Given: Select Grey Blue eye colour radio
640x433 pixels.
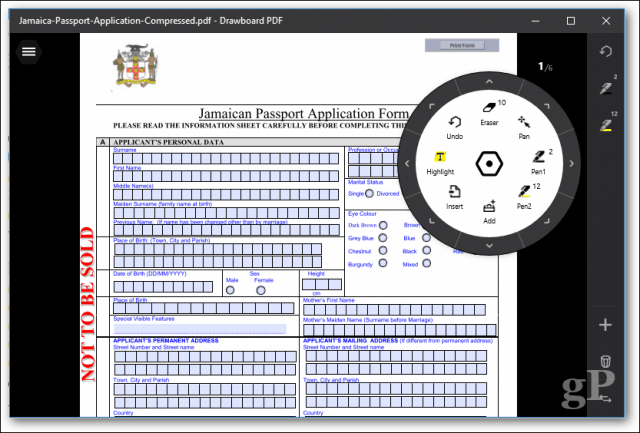Looking at the screenshot, I should coord(383,238).
